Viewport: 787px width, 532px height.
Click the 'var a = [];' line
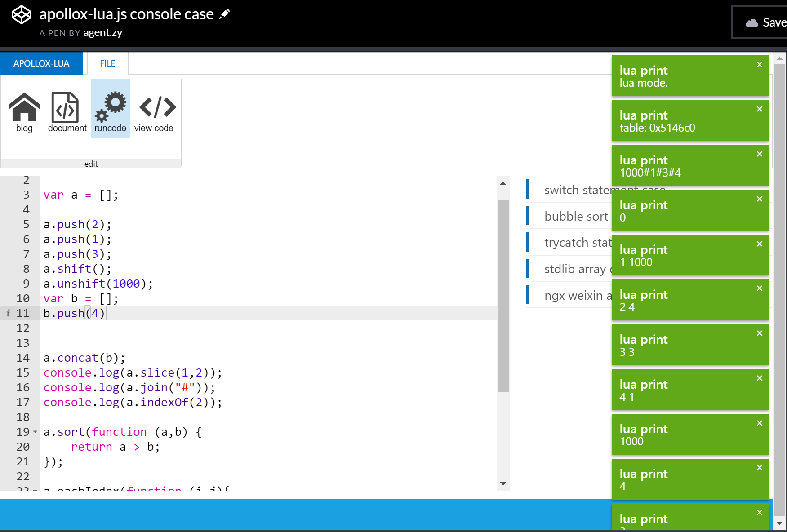coord(81,195)
